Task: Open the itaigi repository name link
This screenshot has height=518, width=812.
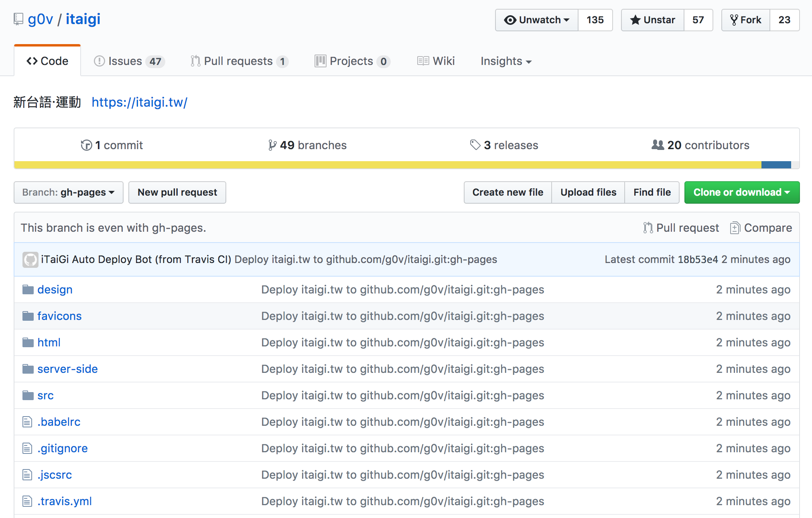Action: 83,19
